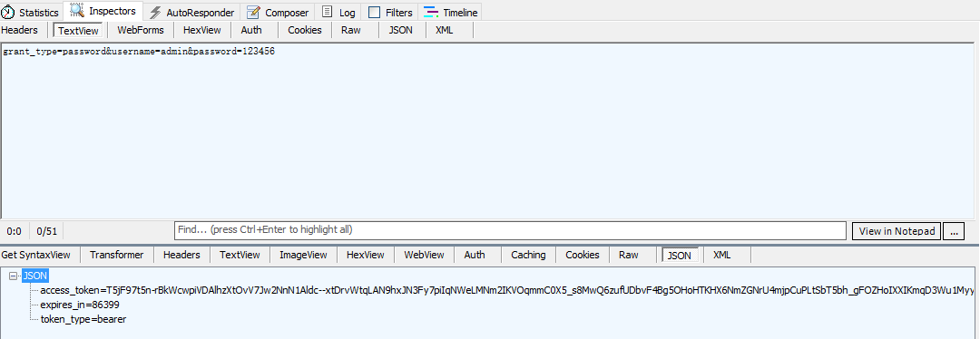
Task: Click the 0/51 selection count indicator
Action: coord(47,231)
